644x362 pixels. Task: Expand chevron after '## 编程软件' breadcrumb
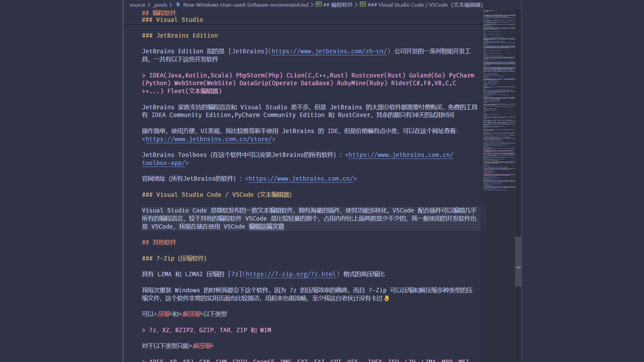coord(356,5)
